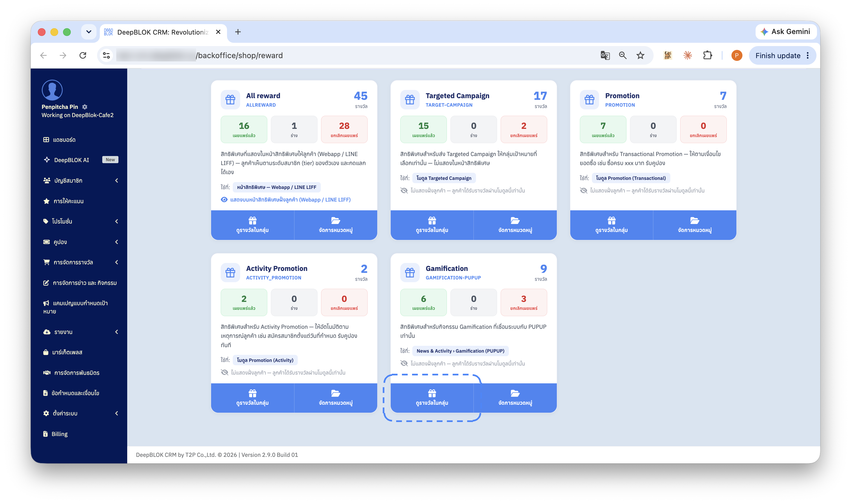Click the eye icon on All reward card

coord(224,200)
